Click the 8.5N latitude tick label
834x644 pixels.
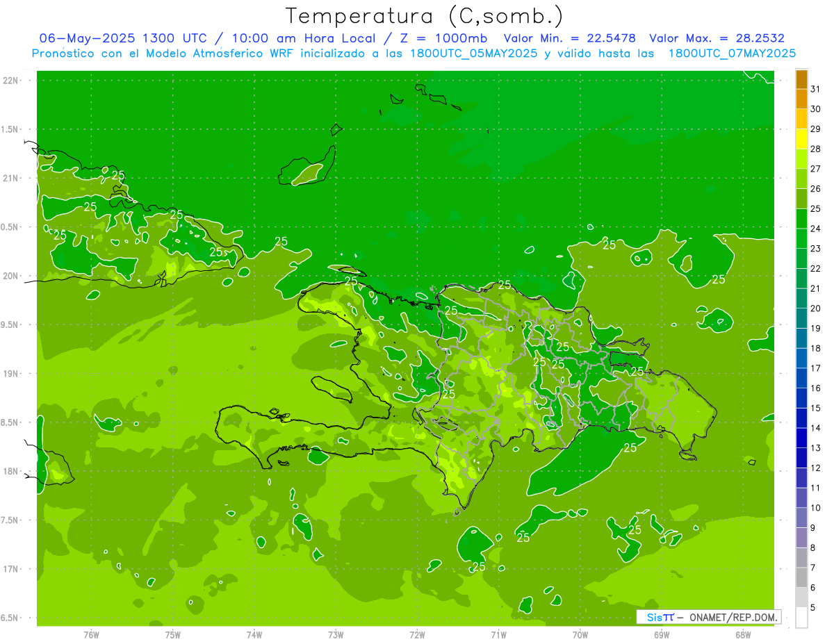coord(9,422)
